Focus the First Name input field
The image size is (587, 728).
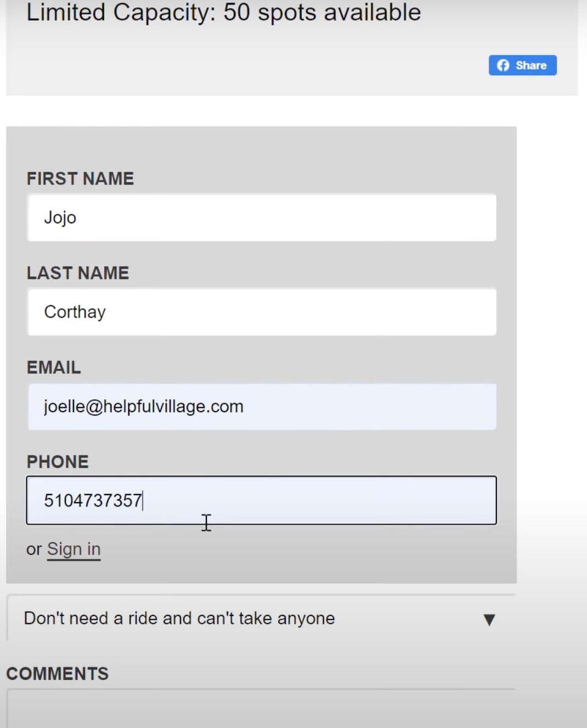262,217
